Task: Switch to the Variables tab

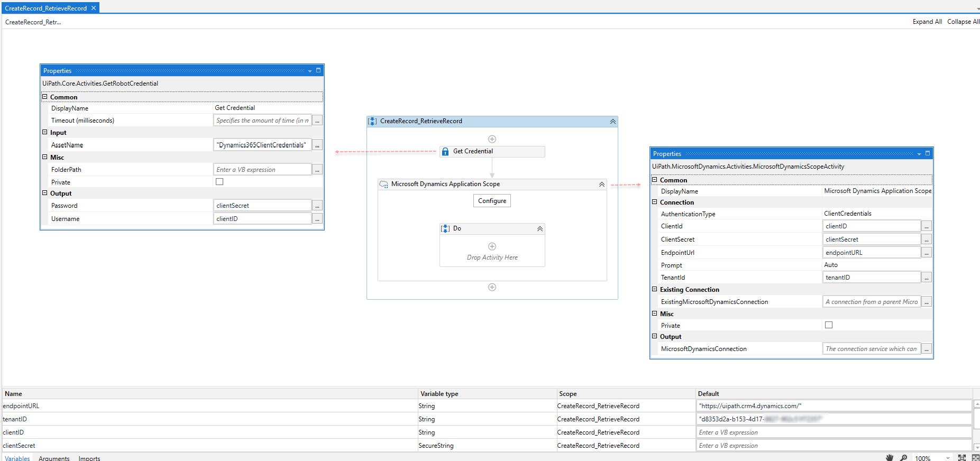Action: pos(17,458)
